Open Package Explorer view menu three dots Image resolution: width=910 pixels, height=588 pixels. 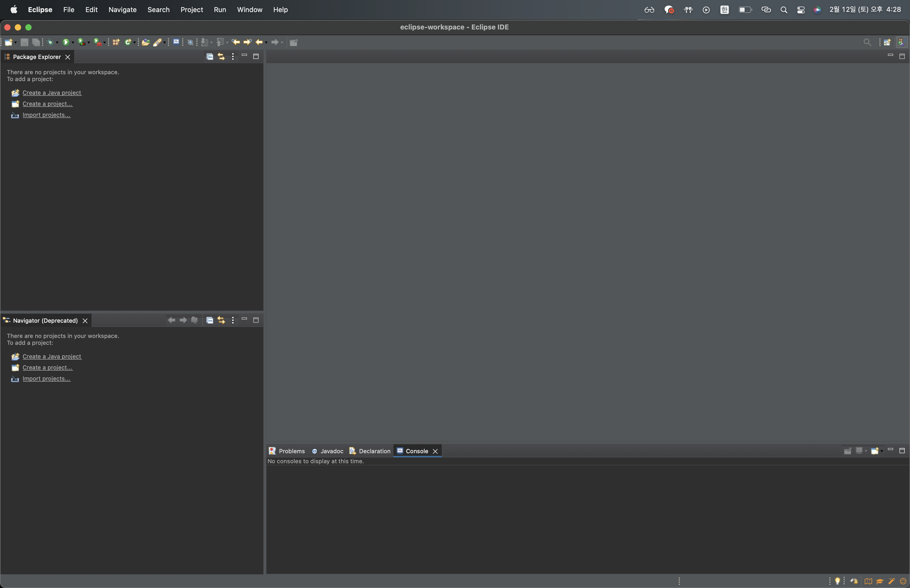233,57
